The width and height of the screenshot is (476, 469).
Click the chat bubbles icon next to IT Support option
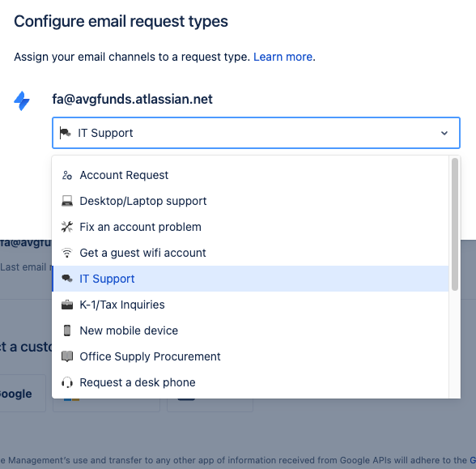(66, 279)
